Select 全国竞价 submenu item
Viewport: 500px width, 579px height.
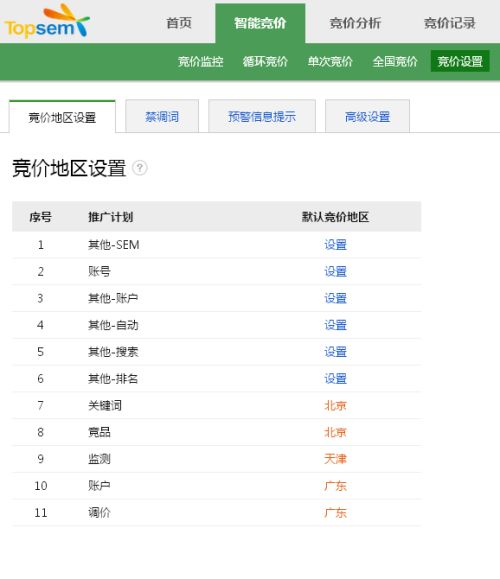coord(395,61)
